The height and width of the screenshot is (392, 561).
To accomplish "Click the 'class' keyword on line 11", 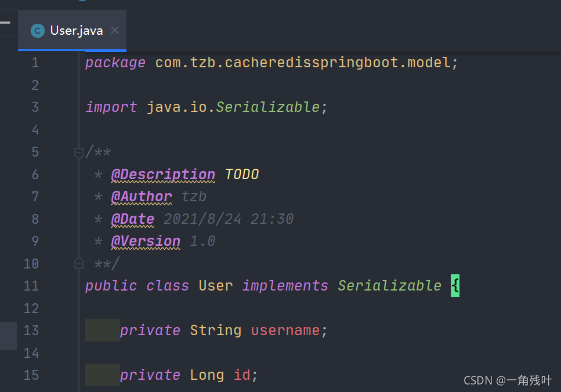I will (168, 286).
